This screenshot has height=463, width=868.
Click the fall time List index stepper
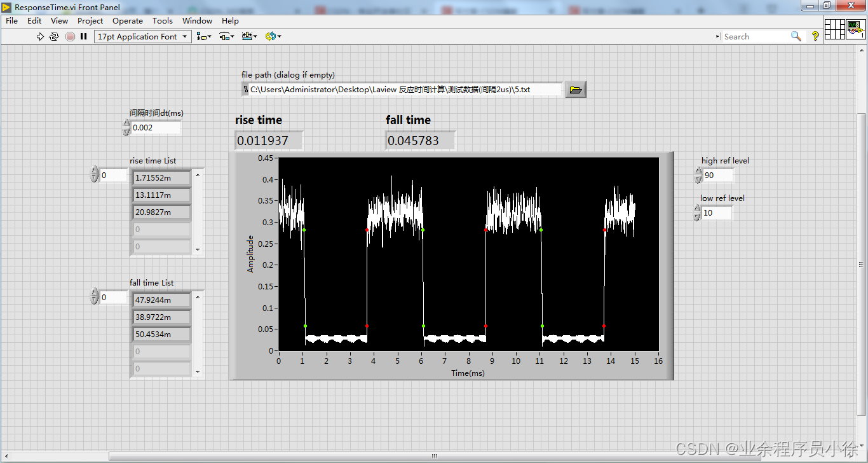point(95,296)
